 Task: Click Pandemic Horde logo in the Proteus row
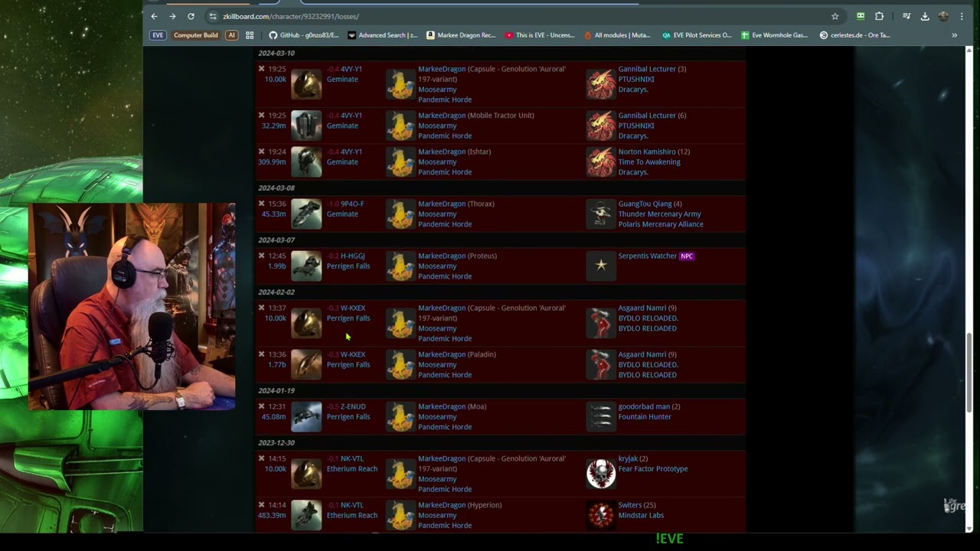click(400, 266)
